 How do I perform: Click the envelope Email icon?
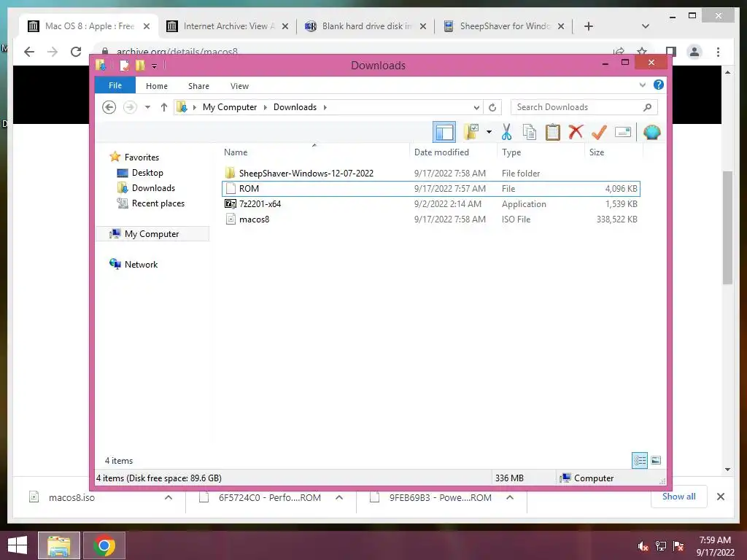623,132
